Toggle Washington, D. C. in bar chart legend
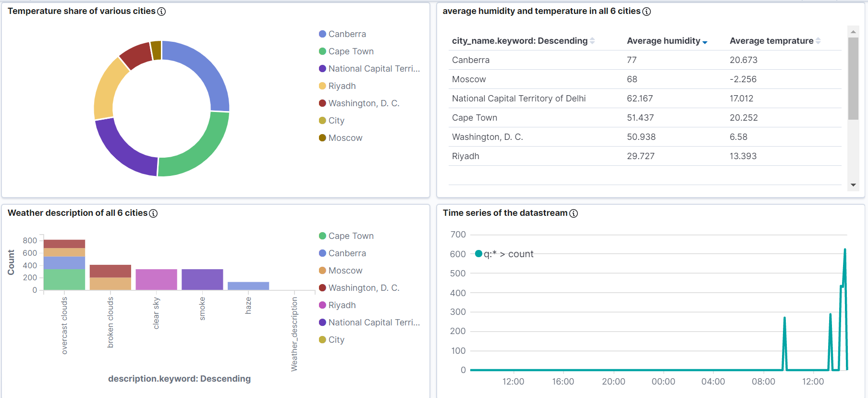868x398 pixels. pos(359,288)
